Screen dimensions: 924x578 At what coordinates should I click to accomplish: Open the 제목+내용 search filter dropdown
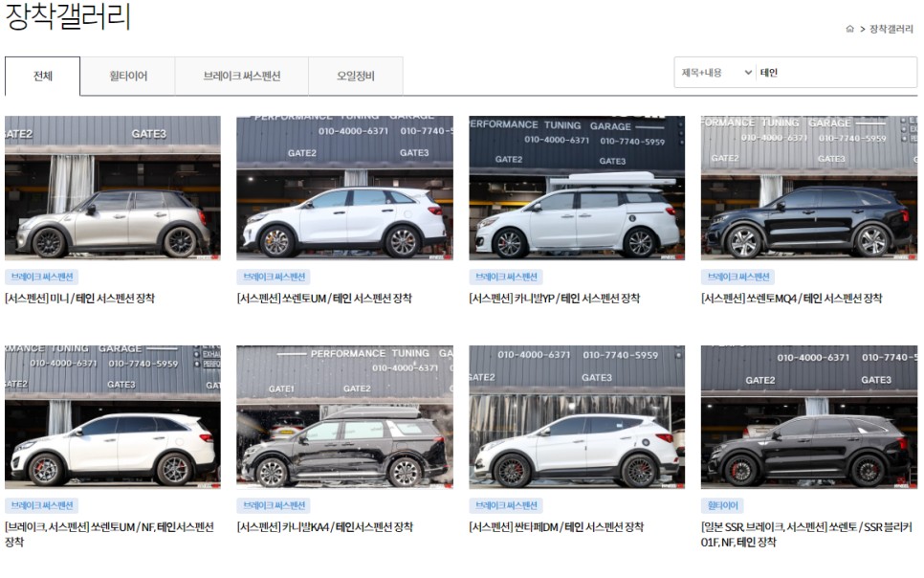[715, 73]
